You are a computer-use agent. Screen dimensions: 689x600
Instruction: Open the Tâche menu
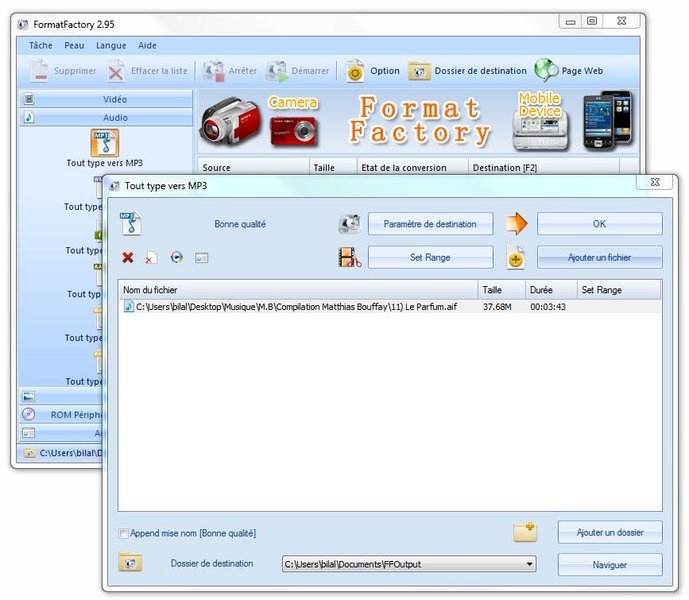click(x=40, y=45)
